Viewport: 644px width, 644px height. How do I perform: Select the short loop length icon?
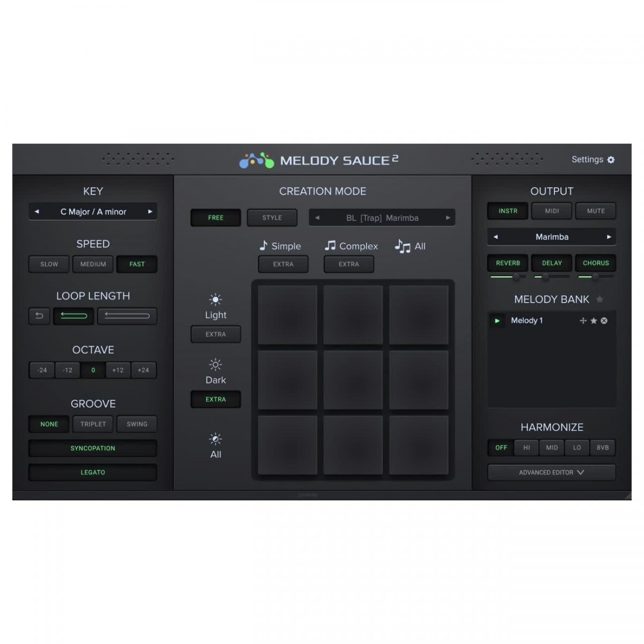coord(74,316)
